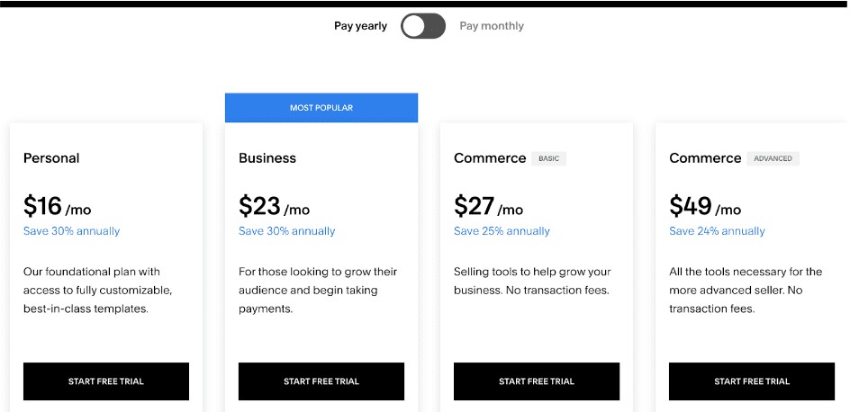
Task: Click the ADVANCED badge next to Commerce
Action: pyautogui.click(x=773, y=158)
